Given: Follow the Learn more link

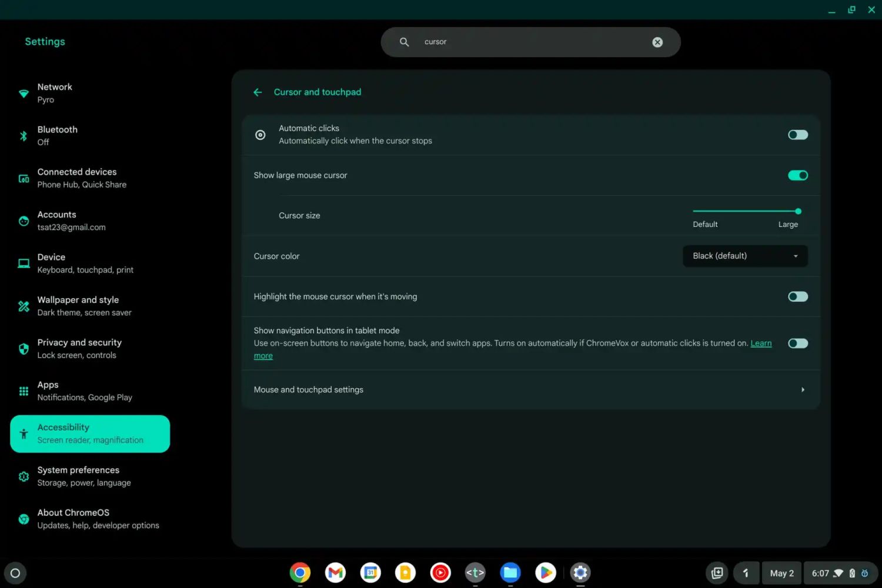Looking at the screenshot, I should point(761,343).
